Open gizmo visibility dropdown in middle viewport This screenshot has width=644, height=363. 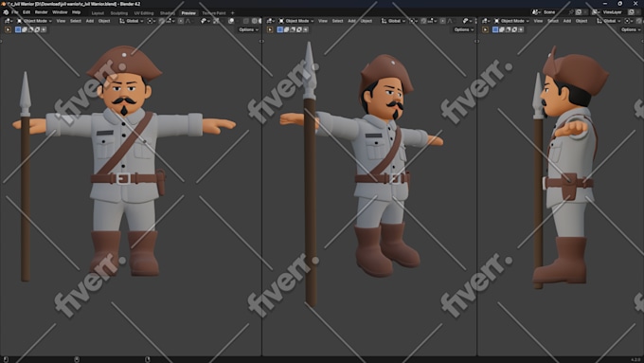[x=467, y=21]
